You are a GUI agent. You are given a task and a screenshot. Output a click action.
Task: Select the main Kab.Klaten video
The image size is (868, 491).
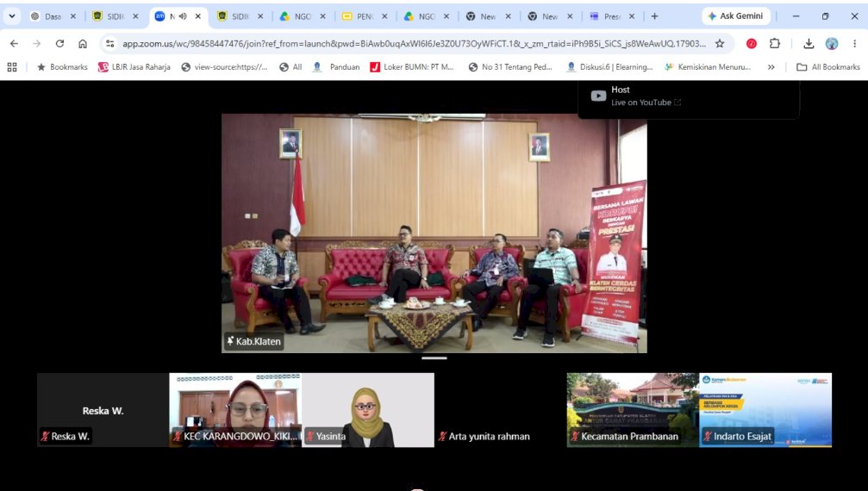click(434, 233)
